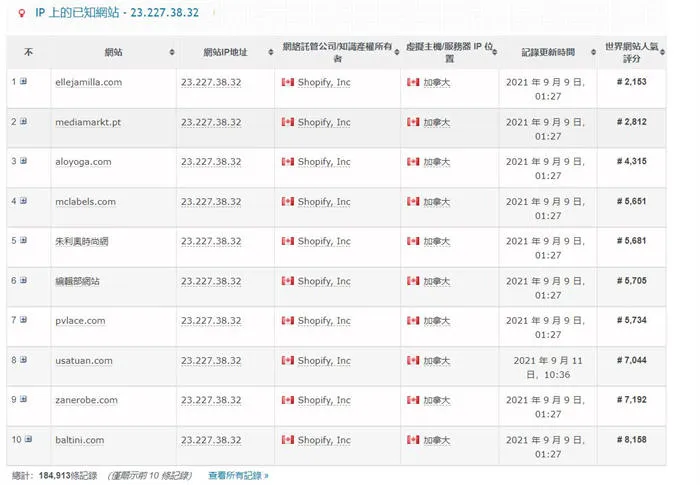This screenshot has height=485, width=700.
Task: Expand row 10 details for baltini.com
Action: coord(28,439)
